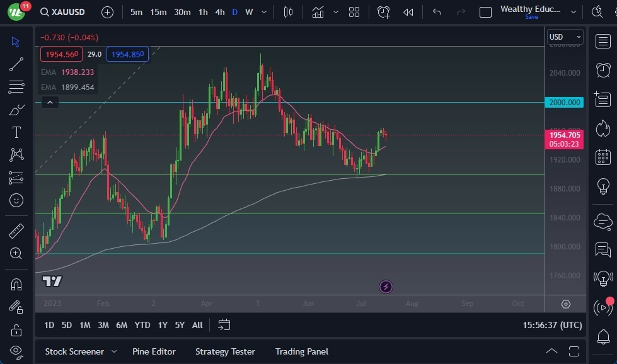
Task: Click the add symbol plus icon
Action: coord(108,12)
